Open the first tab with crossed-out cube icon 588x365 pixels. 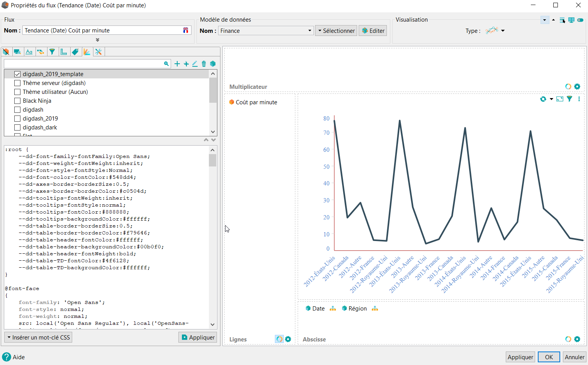point(6,52)
